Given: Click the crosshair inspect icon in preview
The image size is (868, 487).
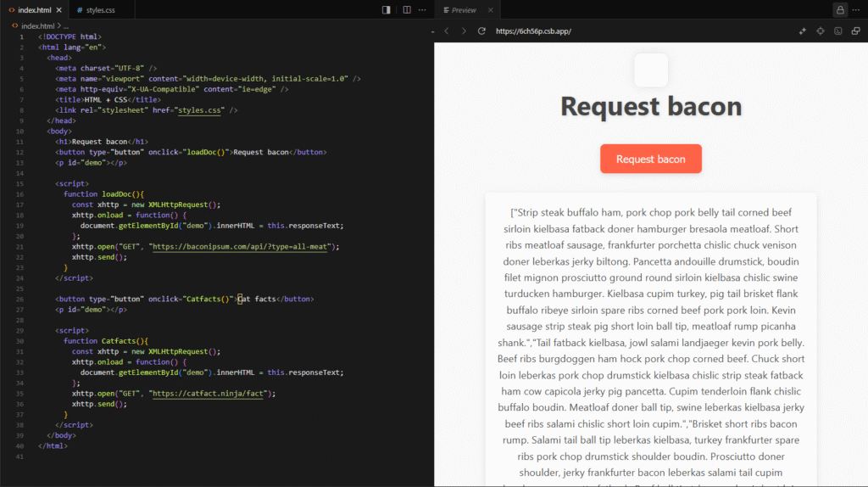Looking at the screenshot, I should click(x=821, y=31).
